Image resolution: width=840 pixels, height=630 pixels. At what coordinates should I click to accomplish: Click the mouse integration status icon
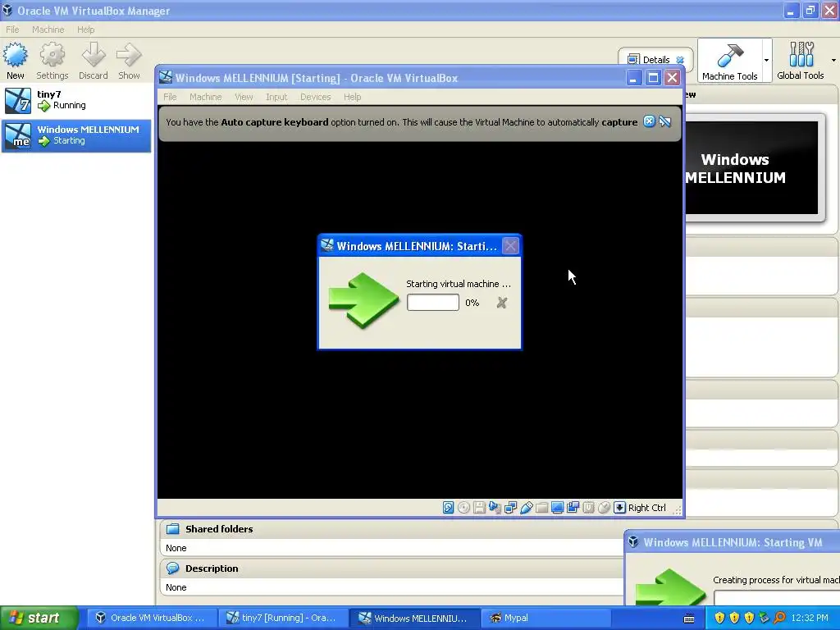(x=604, y=507)
